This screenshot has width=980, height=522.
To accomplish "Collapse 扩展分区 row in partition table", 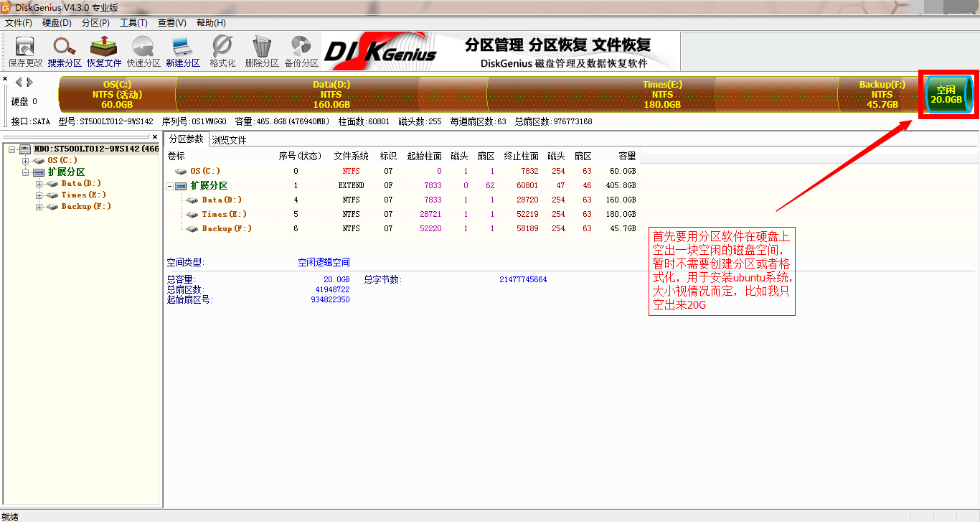I will pos(169,185).
